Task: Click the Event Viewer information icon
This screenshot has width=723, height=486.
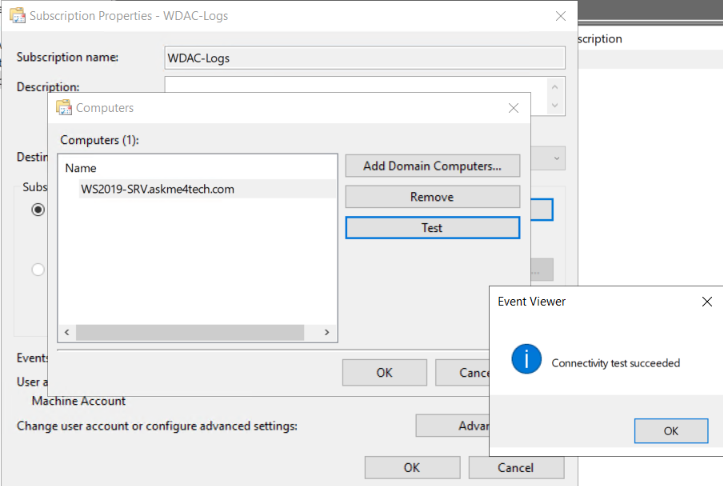Action: click(x=526, y=361)
